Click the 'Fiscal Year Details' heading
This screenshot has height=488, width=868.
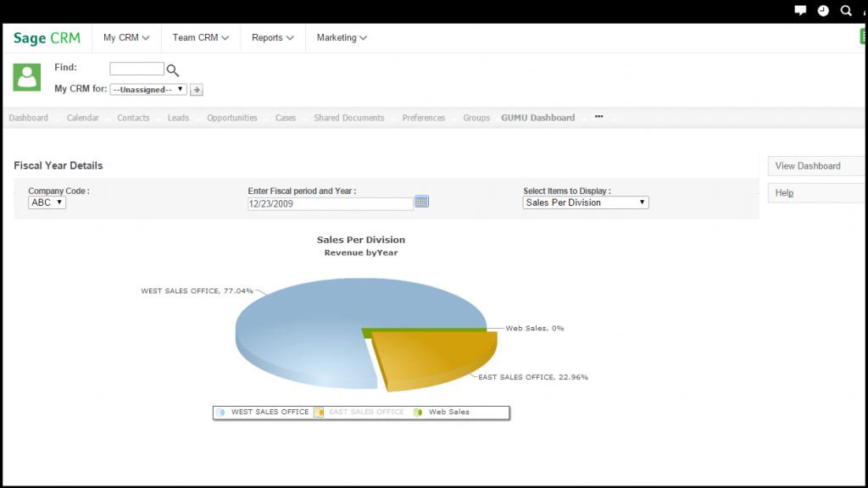pyautogui.click(x=58, y=165)
